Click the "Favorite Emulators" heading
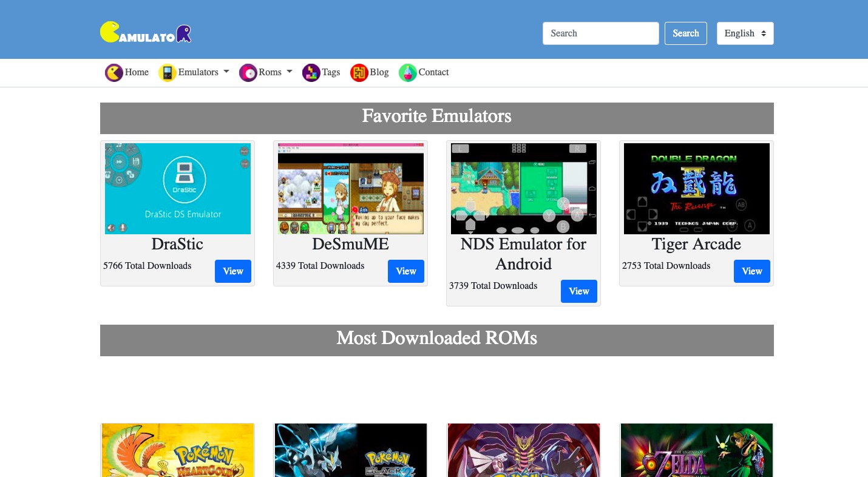This screenshot has height=477, width=868. click(437, 116)
